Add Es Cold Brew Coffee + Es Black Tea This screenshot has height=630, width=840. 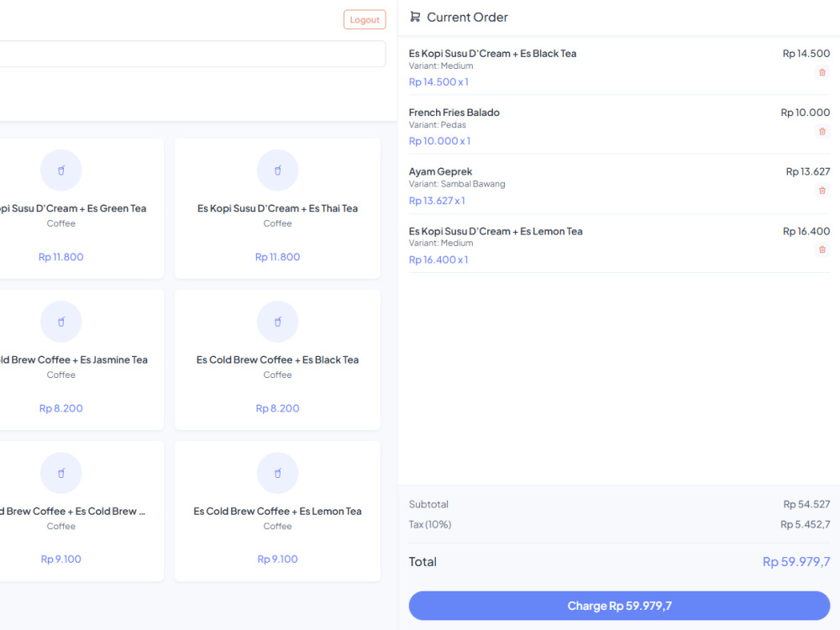coord(277,360)
